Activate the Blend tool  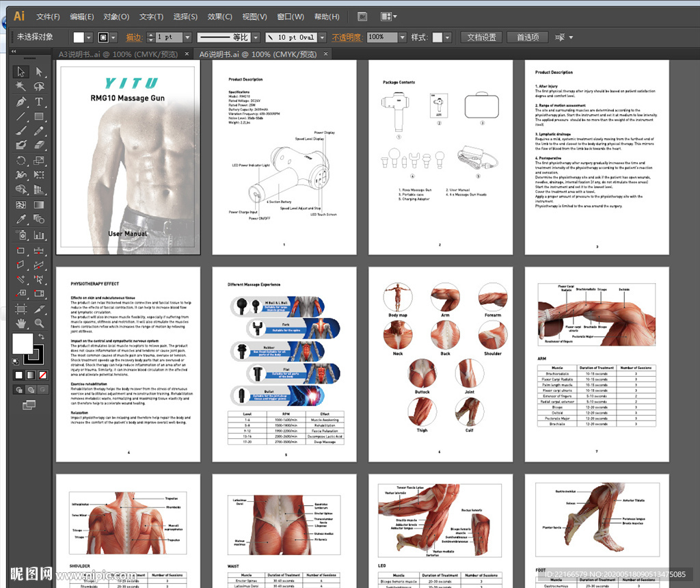[39, 219]
